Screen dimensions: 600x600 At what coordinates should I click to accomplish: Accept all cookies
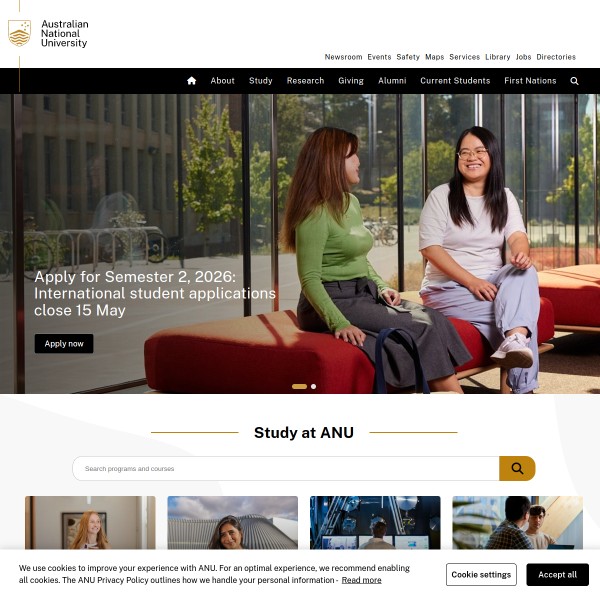(557, 574)
